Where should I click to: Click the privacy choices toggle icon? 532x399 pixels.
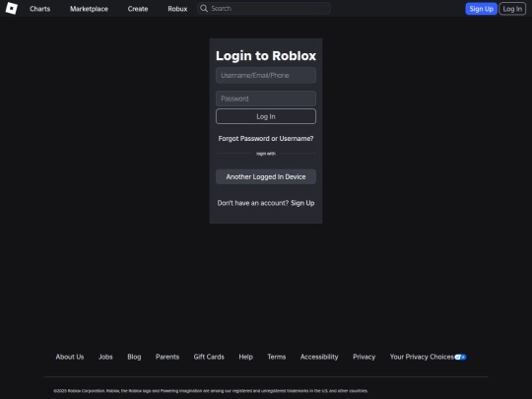click(460, 357)
